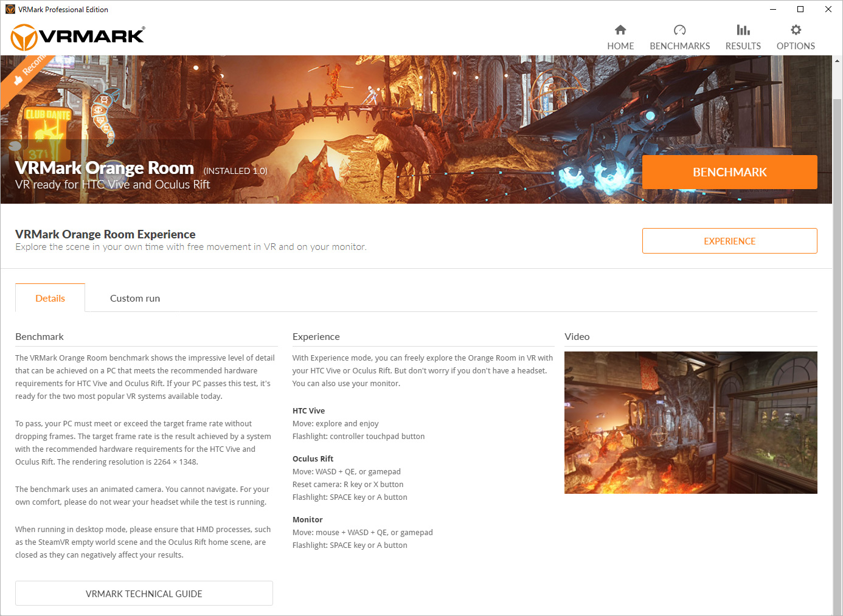Close the VRMark window
843x616 pixels.
(x=828, y=9)
